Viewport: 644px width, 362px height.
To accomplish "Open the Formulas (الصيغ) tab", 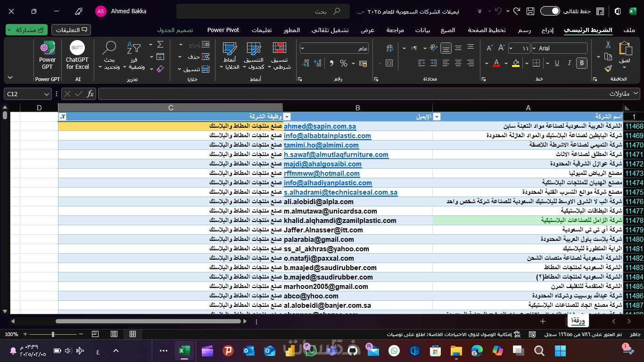I will pyautogui.click(x=448, y=30).
